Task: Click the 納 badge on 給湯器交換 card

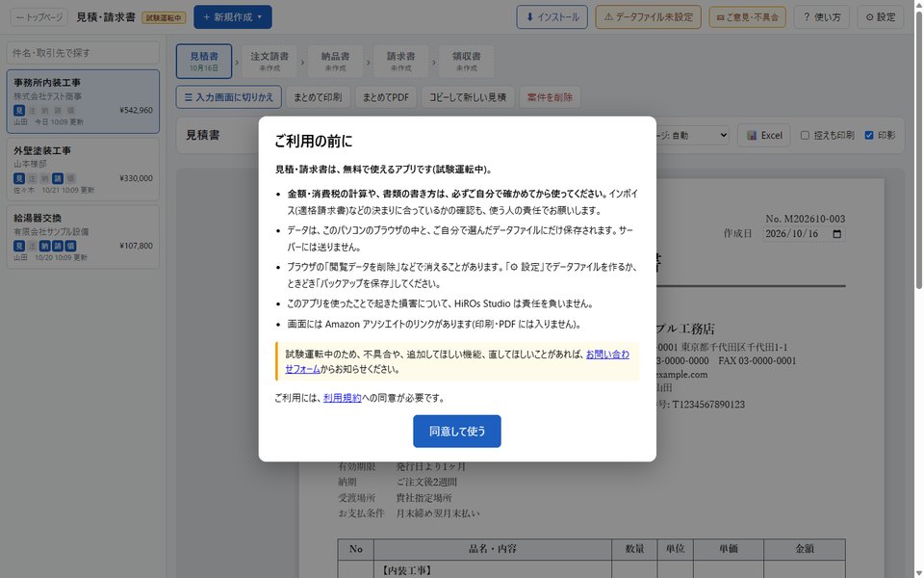Action: click(45, 246)
